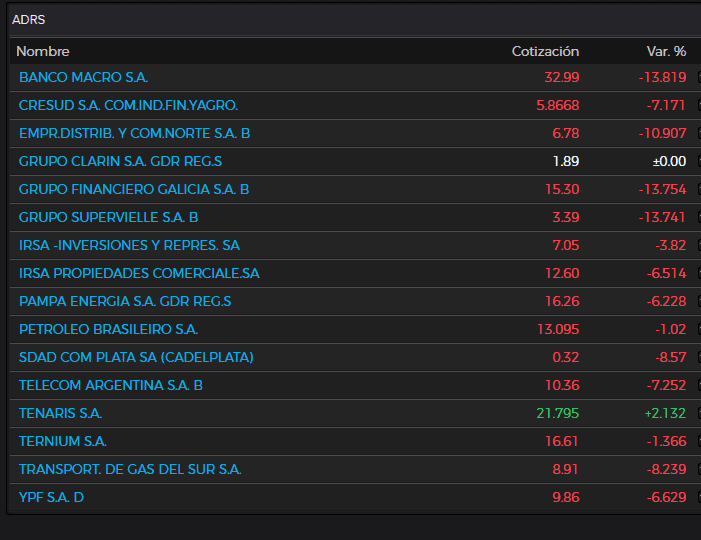Open IRSA -INVERSIONES Y REPRES. SA

point(129,245)
